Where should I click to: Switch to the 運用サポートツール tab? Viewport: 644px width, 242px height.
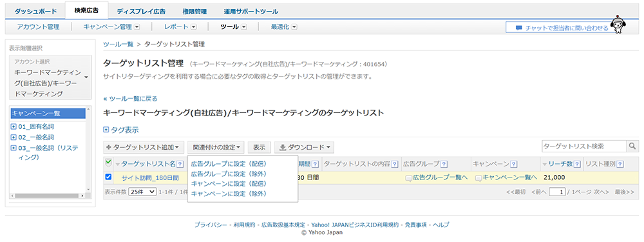[251, 12]
